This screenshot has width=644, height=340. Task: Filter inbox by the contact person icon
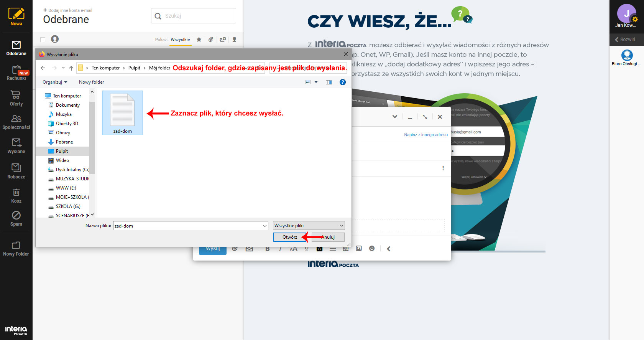235,40
